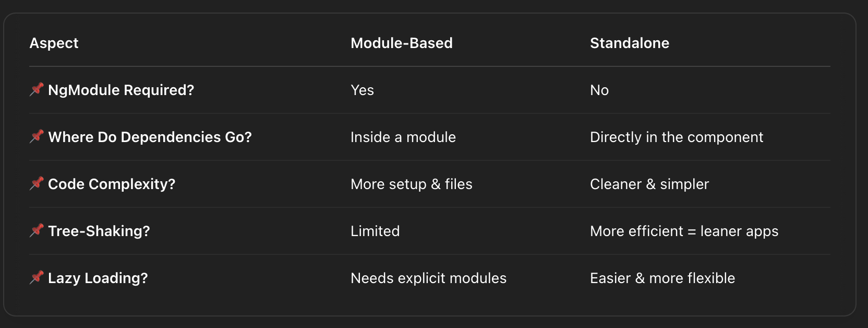Click the pushpin icon beside Code Complexity?
Viewport: 868px width, 328px height.
(x=37, y=183)
